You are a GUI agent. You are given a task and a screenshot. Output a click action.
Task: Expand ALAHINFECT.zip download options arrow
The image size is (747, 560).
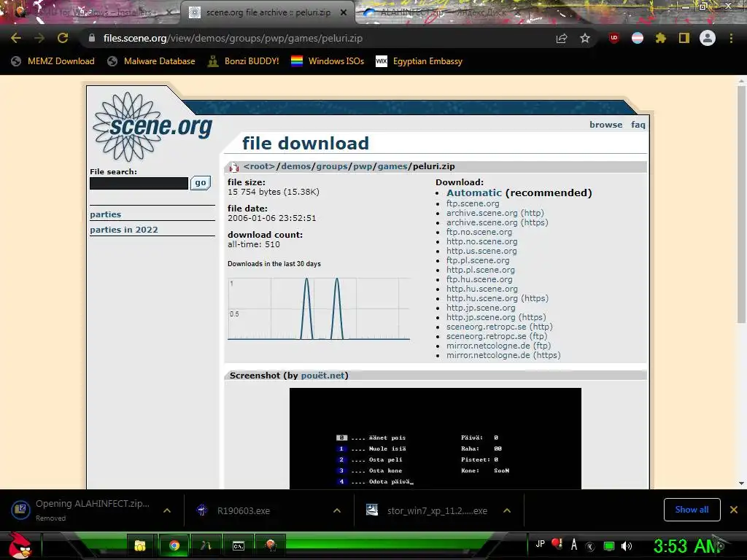(x=167, y=510)
